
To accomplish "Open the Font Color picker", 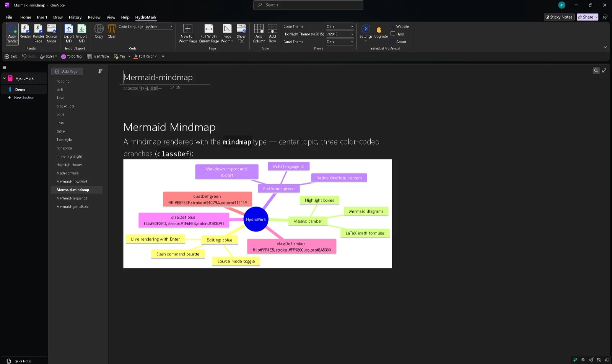I will click(145, 56).
